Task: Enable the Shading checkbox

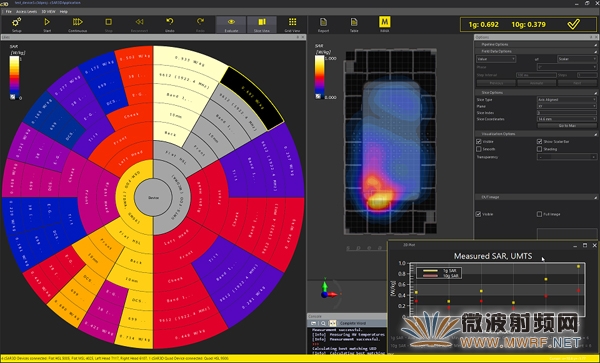Action: coord(540,149)
